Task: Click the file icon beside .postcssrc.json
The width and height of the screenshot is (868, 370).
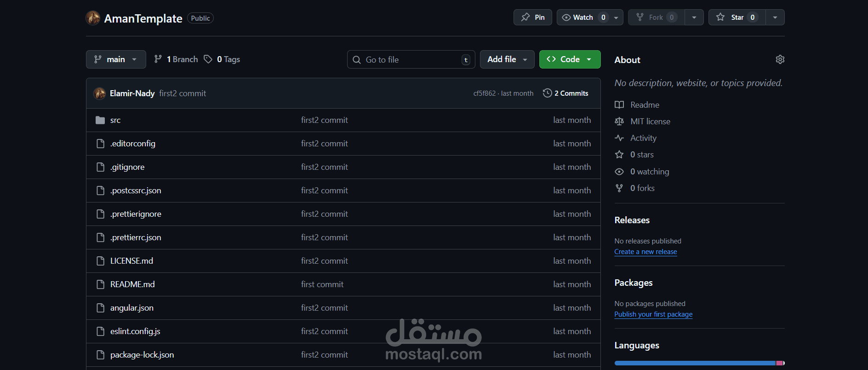Action: (x=100, y=191)
